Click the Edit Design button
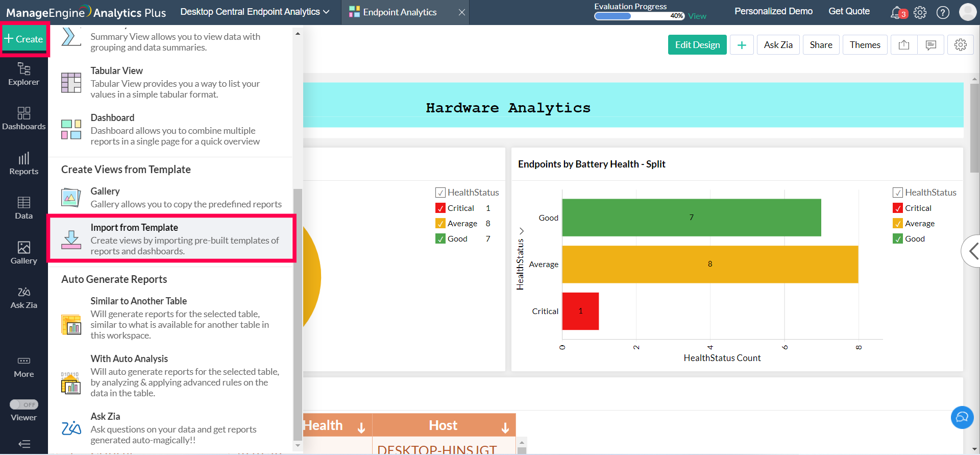 point(697,45)
